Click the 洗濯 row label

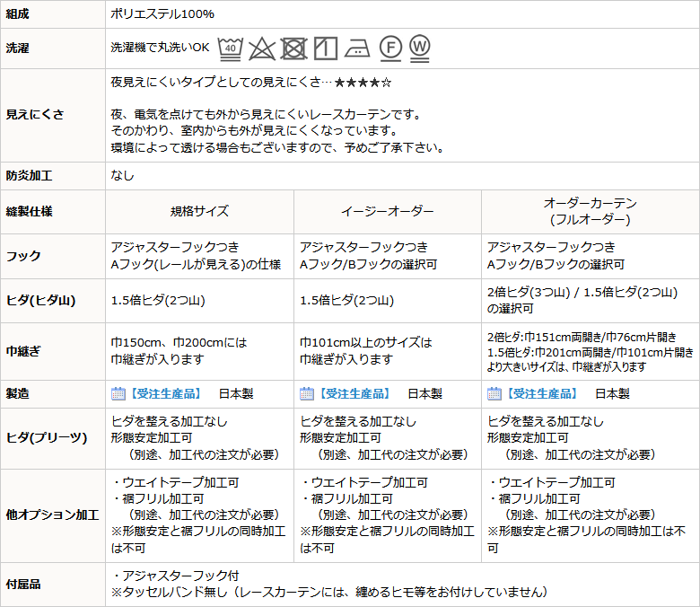(x=17, y=48)
